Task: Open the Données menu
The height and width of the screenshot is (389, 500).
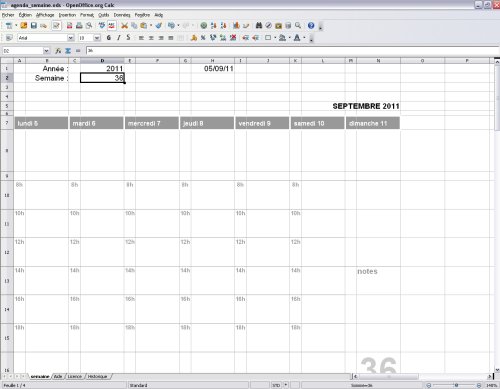Action: point(122,15)
